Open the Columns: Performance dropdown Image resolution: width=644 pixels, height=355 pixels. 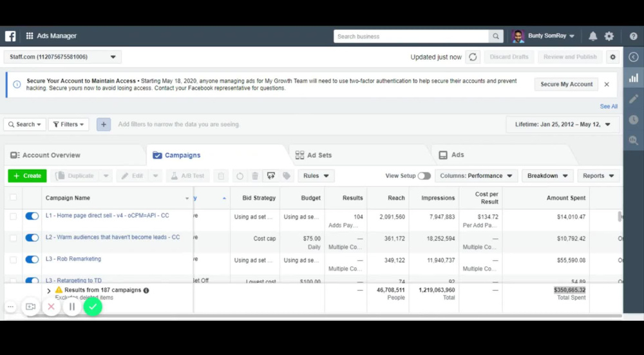point(476,176)
